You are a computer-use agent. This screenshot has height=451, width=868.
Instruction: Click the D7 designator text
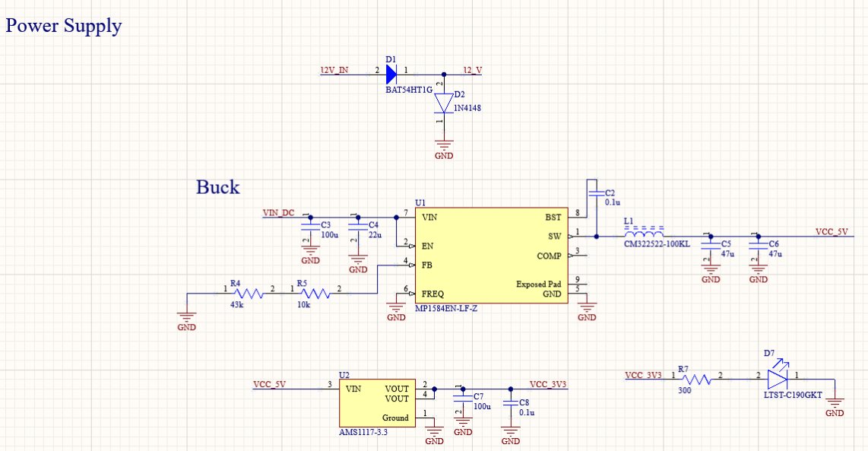[769, 354]
